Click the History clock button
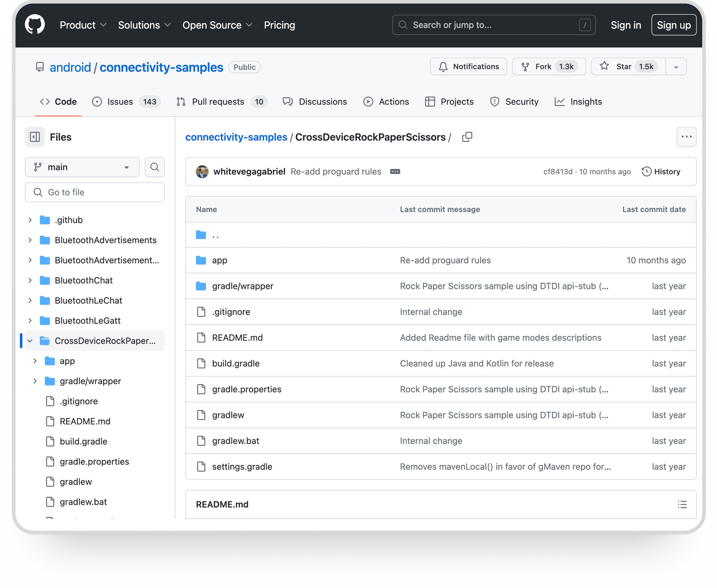 pyautogui.click(x=661, y=172)
